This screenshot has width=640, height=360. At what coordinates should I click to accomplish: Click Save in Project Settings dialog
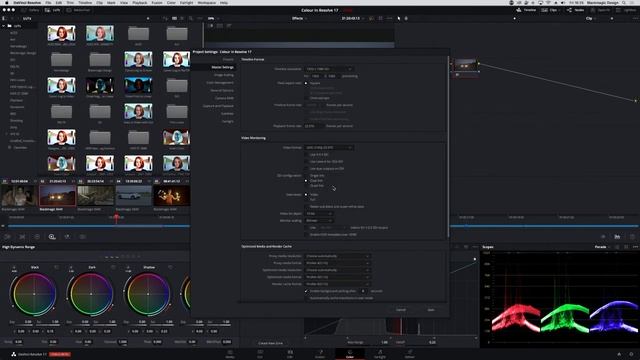coord(431,310)
